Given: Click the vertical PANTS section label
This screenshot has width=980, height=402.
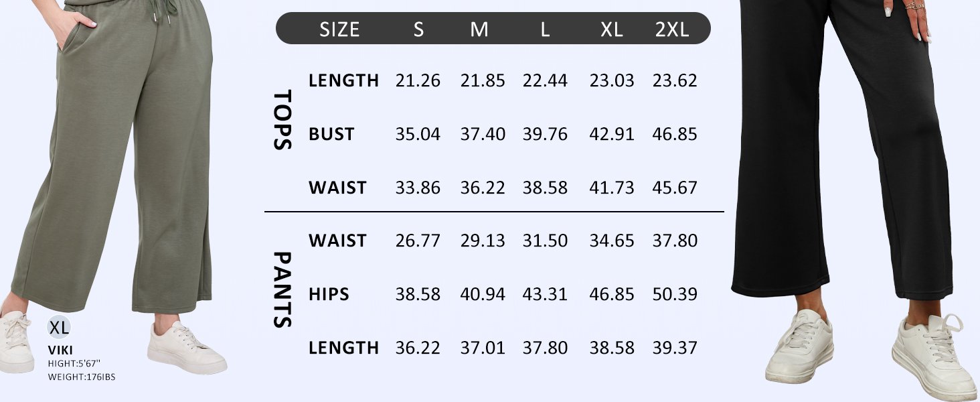Looking at the screenshot, I should (284, 290).
